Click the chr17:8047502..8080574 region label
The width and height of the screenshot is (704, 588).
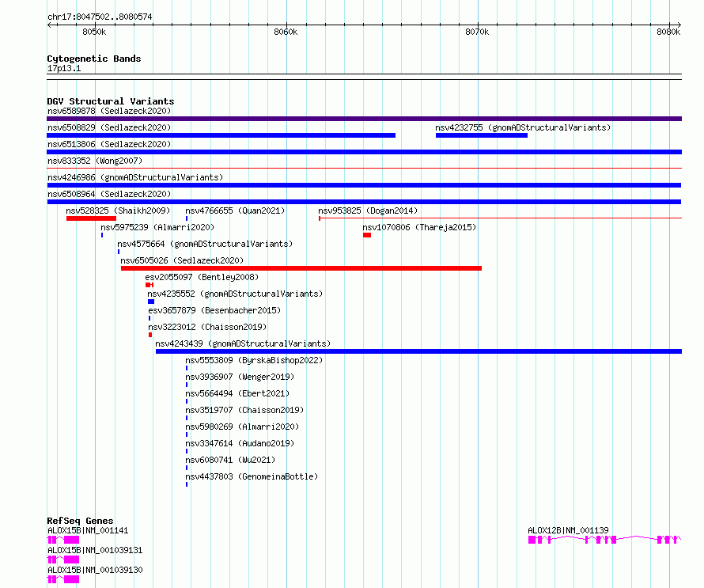coord(100,17)
